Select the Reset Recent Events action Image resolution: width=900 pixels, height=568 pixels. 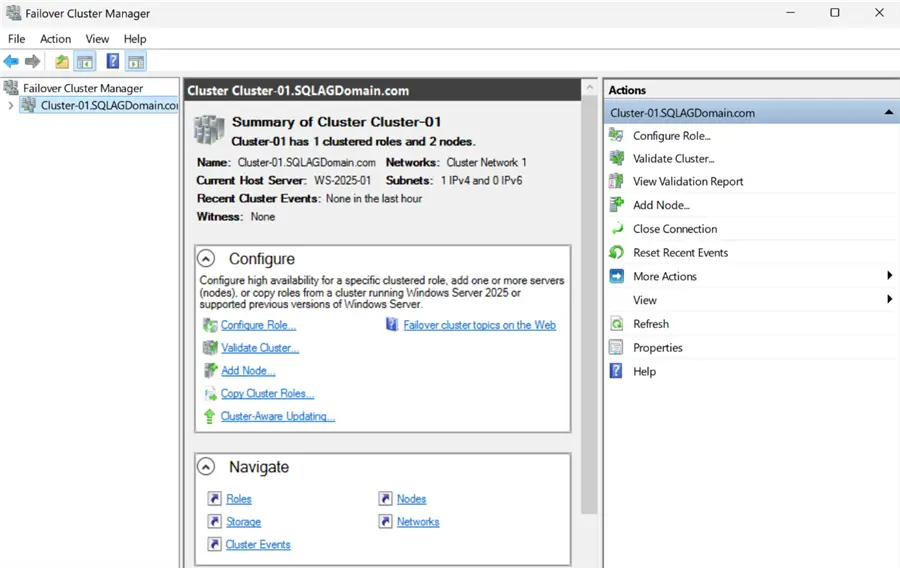[x=680, y=252]
